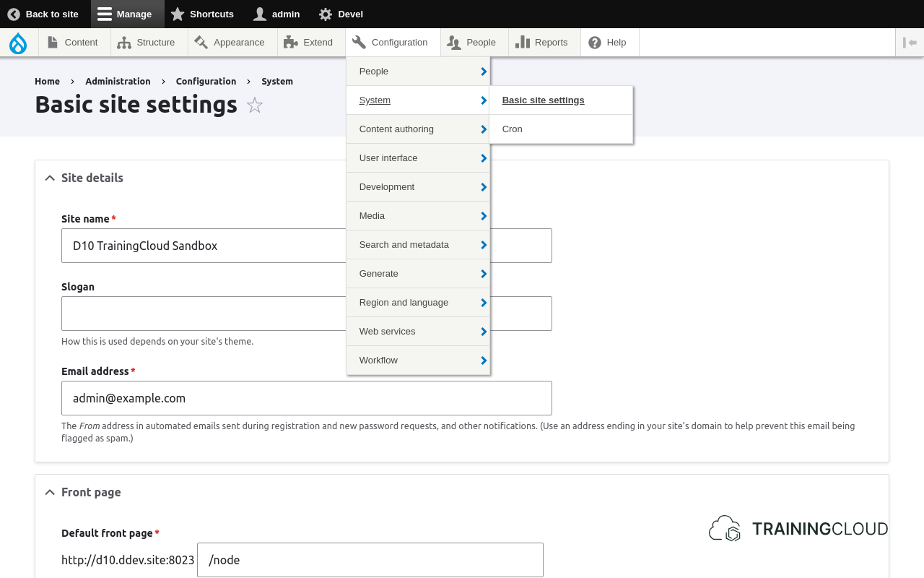Open the Shortcuts star menu
This screenshot has width=924, height=578.
pyautogui.click(x=202, y=14)
